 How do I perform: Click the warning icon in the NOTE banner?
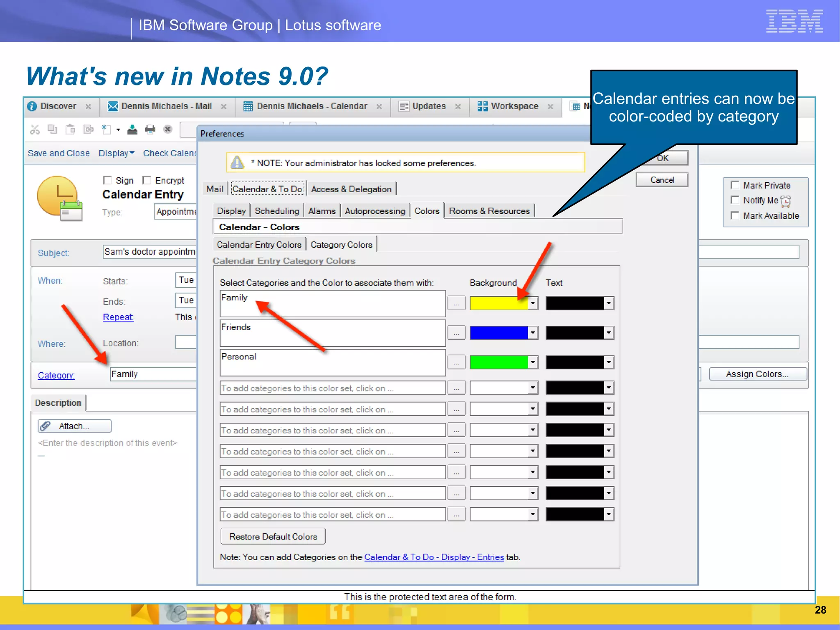(237, 163)
